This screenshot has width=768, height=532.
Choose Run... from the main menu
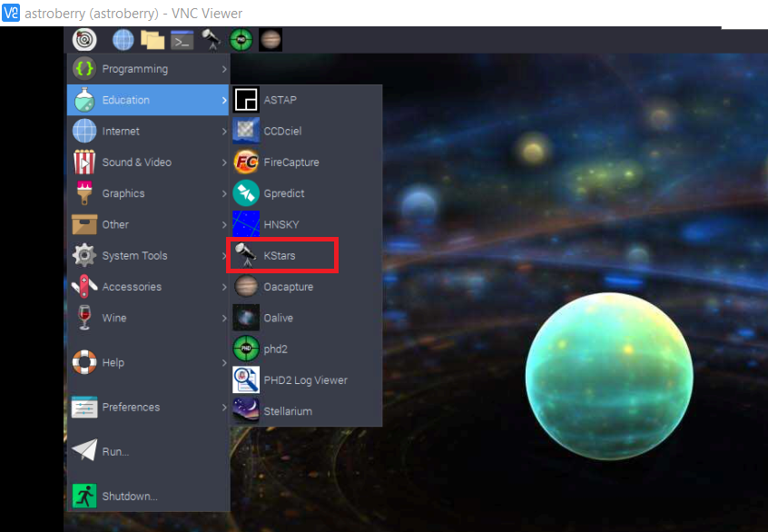(x=148, y=451)
